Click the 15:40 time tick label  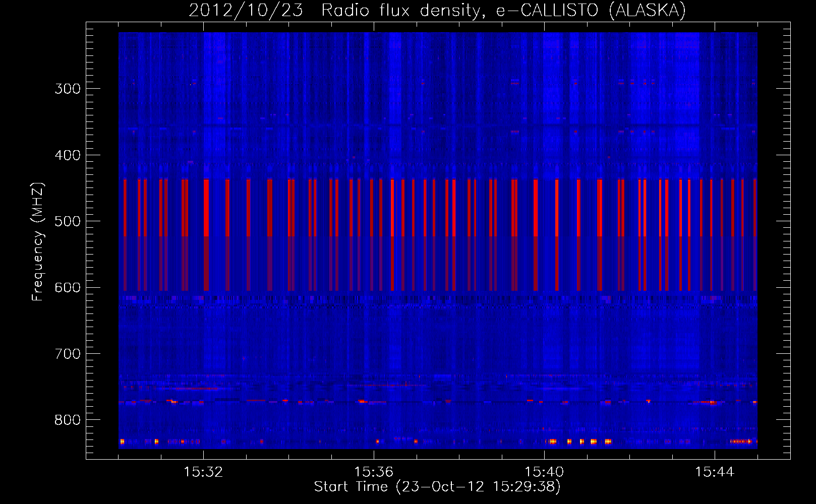coord(544,472)
